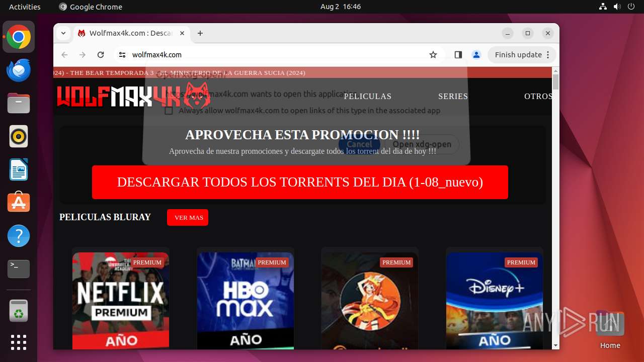Check Always allow wolfmax4k.com to open links
Viewport: 644px width, 362px height.
(169, 111)
